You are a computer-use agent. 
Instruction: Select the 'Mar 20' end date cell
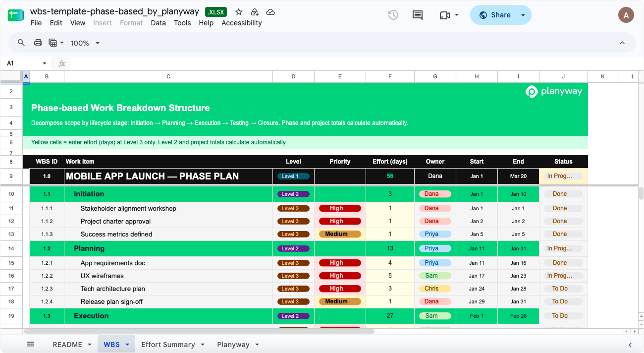[518, 176]
